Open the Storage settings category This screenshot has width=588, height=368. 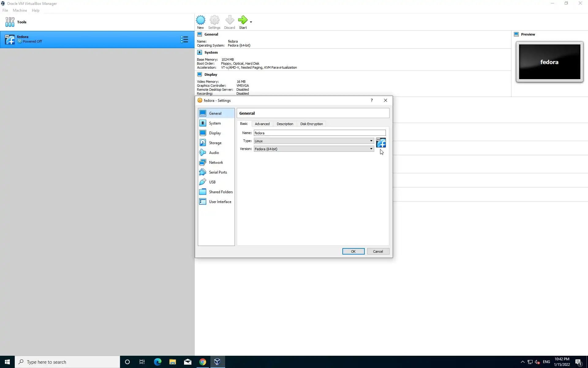pos(215,143)
